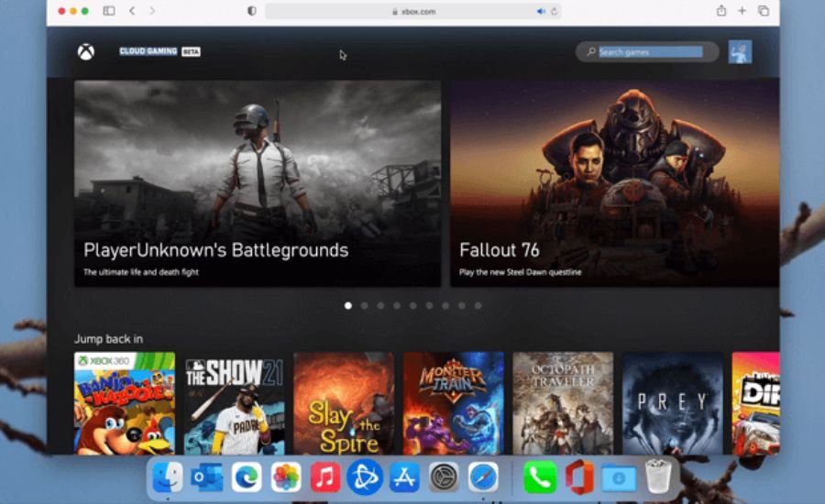Image resolution: width=825 pixels, height=504 pixels.
Task: Open the Trash in the Dock
Action: 658,477
